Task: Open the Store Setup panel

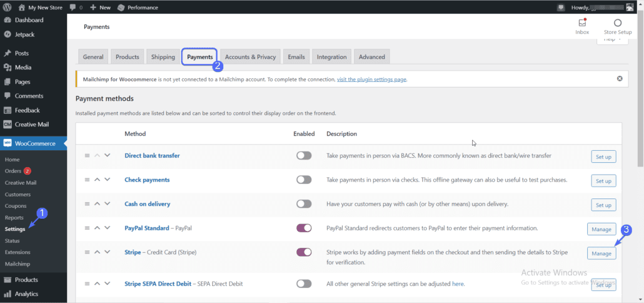Action: pos(617,27)
